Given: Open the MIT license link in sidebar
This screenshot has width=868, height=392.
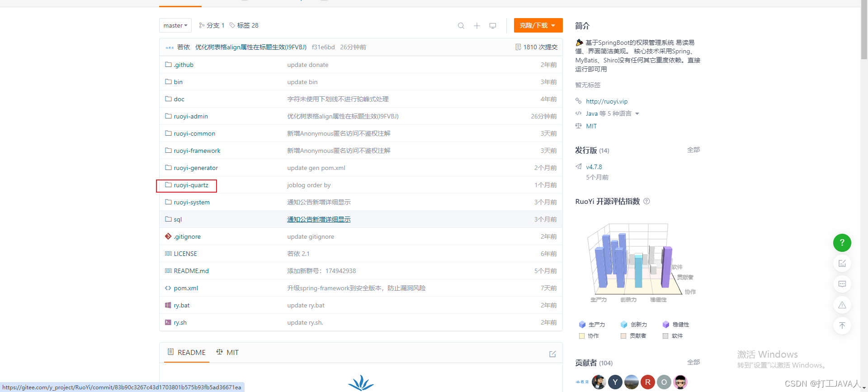Looking at the screenshot, I should point(591,126).
